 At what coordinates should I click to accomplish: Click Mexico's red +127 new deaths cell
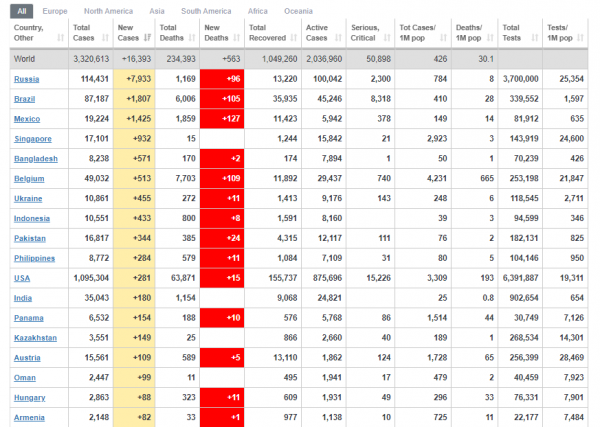[x=222, y=119]
